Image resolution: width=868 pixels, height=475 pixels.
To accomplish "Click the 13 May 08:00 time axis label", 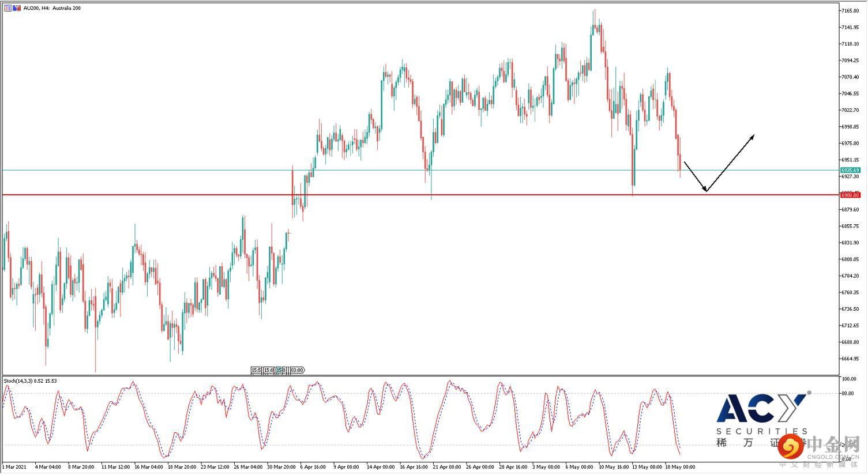I will coord(648,467).
